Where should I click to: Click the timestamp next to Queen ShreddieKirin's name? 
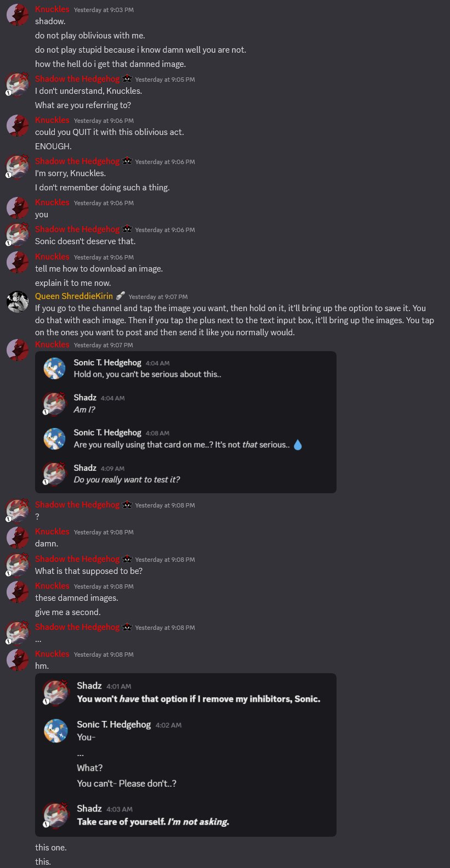(x=158, y=297)
